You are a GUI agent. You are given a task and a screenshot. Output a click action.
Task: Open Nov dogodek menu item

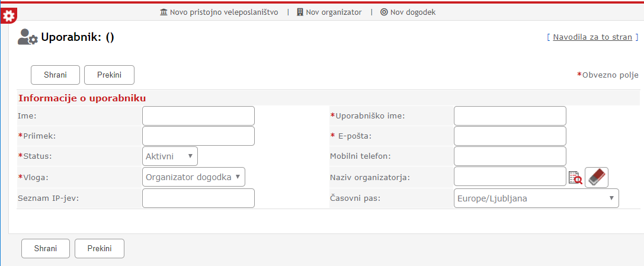(413, 12)
